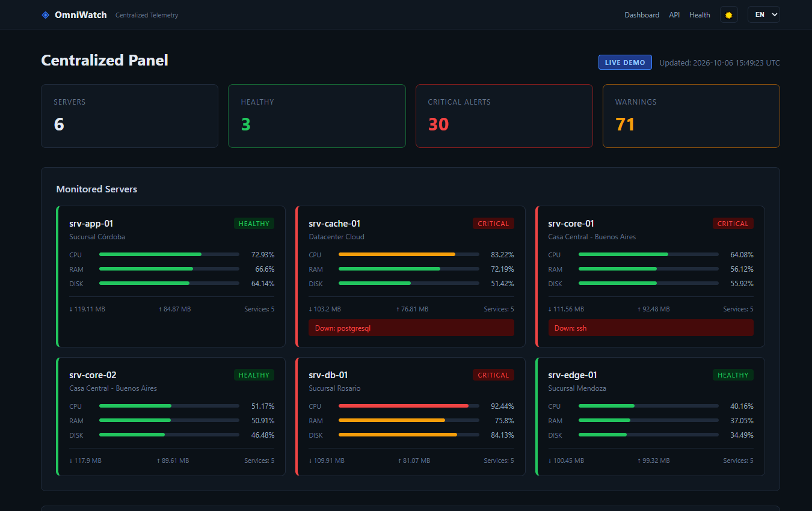The image size is (812, 511).
Task: Open the Critical Alerts summary card
Action: coord(504,116)
